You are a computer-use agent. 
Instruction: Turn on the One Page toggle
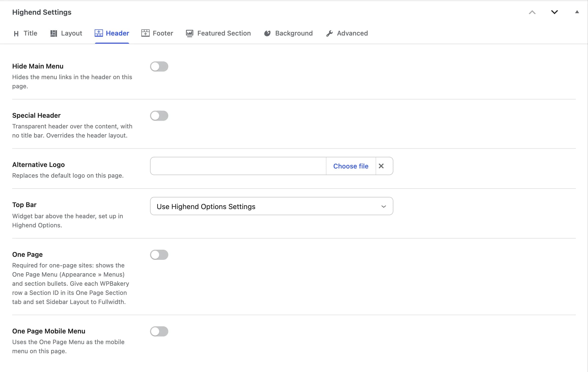(x=159, y=255)
